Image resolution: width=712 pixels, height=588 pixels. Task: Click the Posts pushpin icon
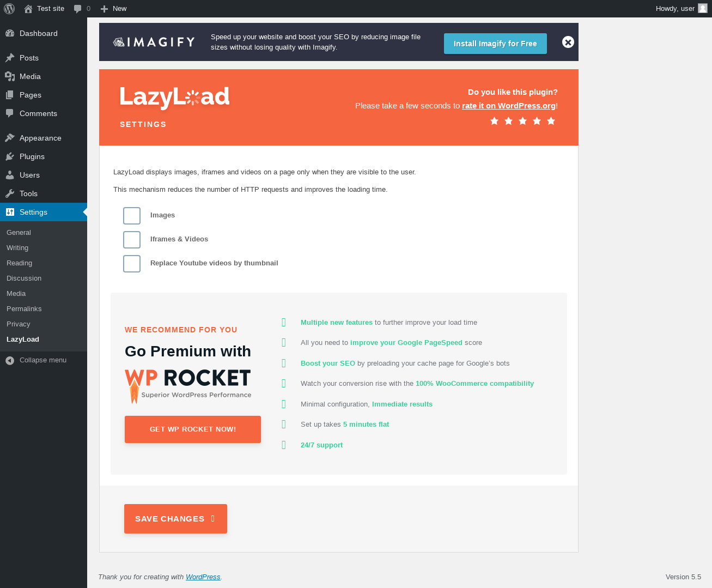(10, 58)
